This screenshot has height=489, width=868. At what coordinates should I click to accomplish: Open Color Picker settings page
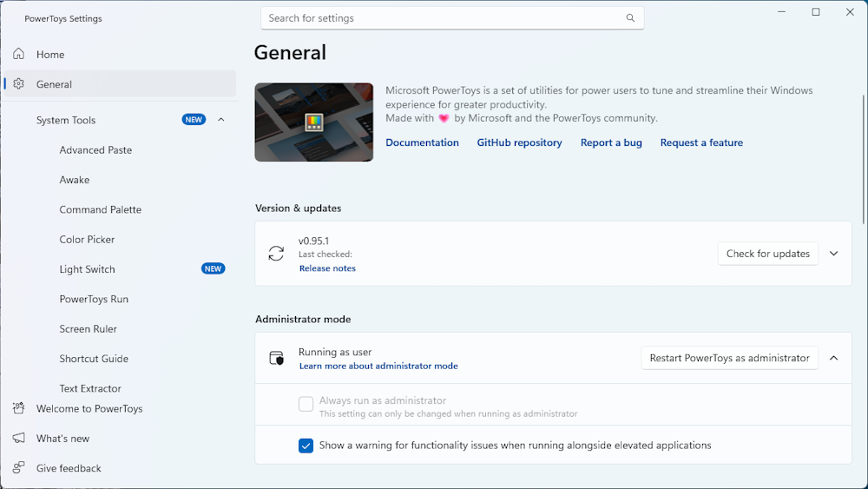(87, 240)
